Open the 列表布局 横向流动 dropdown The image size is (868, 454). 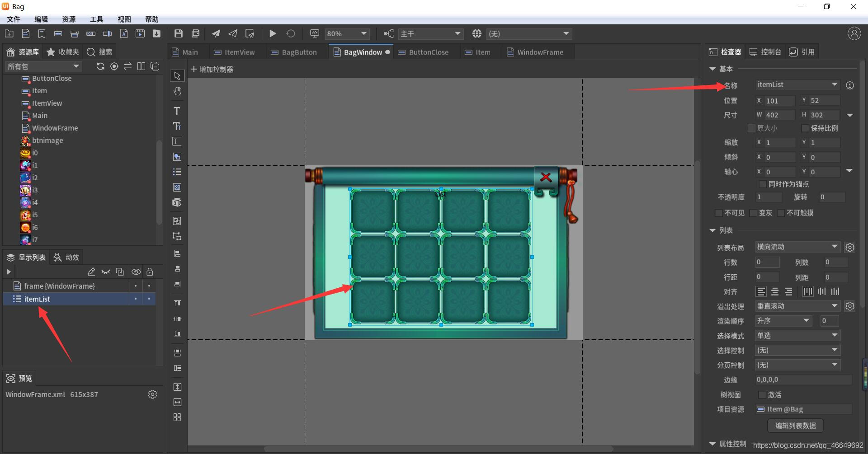pos(797,247)
